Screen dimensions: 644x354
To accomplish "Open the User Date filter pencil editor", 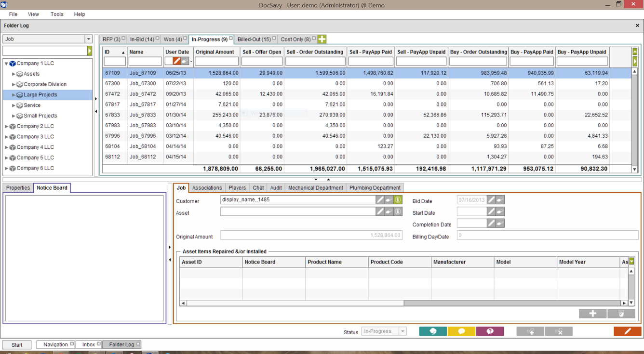I will 177,61.
